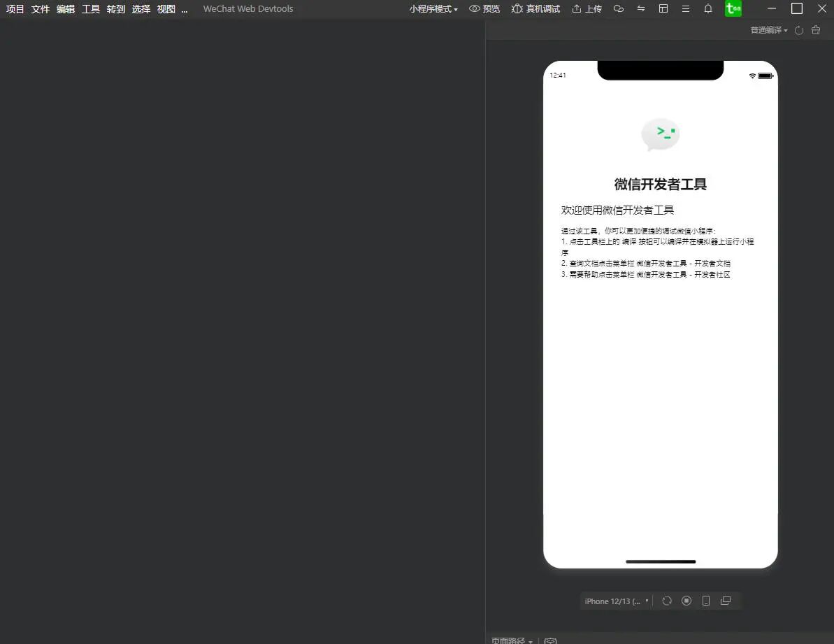Toggle the phone frame device icon
The height and width of the screenshot is (644, 834).
point(706,601)
